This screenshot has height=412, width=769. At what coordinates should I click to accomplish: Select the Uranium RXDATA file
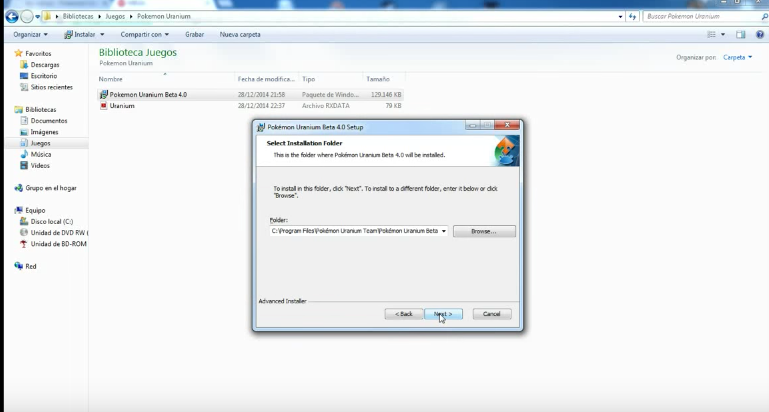coord(250,106)
